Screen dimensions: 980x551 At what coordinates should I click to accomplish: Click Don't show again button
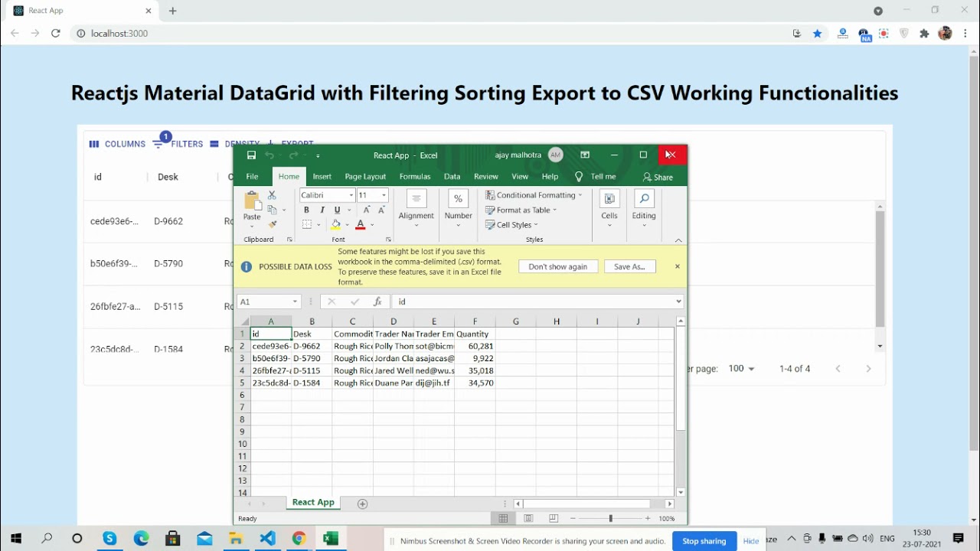click(x=558, y=266)
